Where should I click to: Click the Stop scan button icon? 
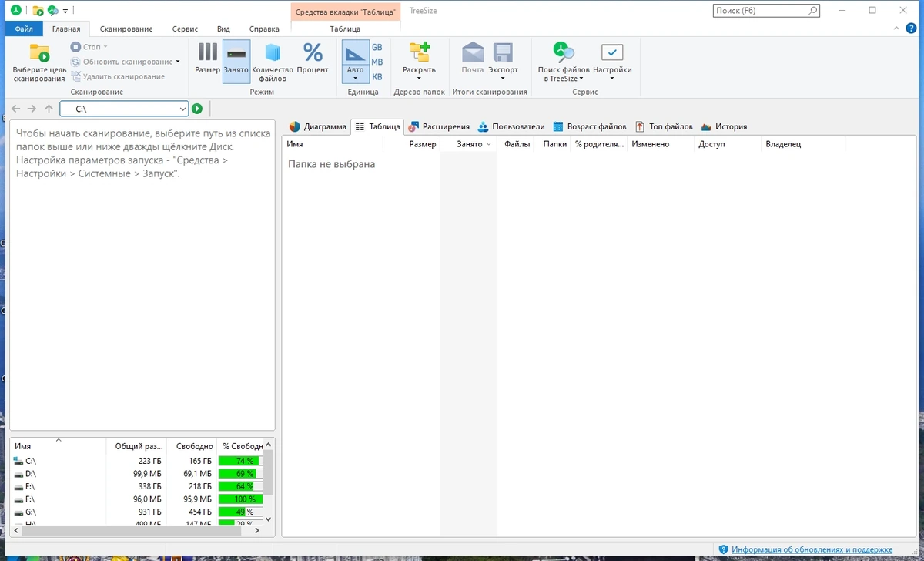click(75, 47)
